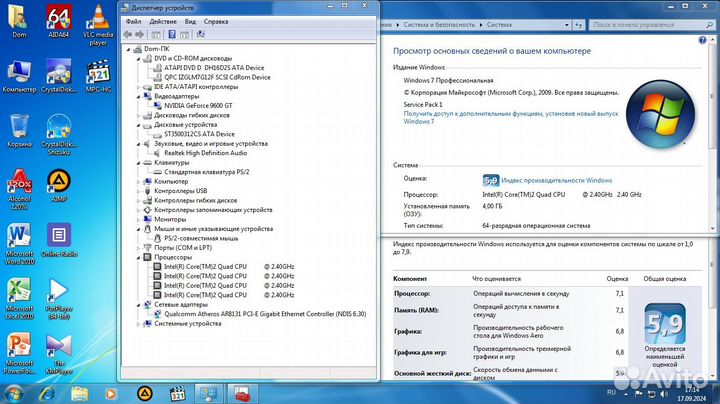Image resolution: width=720 pixels, height=404 pixels.
Task: Open Индекс производительности Windows link
Action: point(557,180)
